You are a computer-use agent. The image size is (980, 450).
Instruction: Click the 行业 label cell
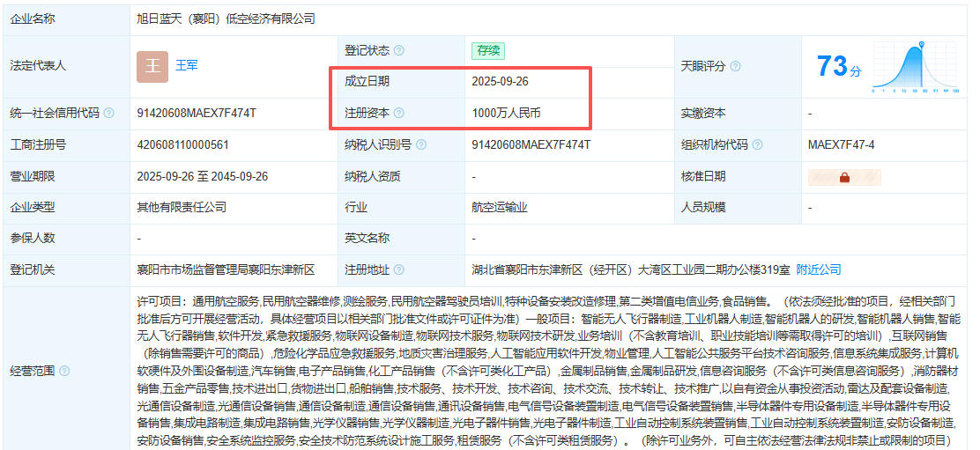(x=401, y=207)
